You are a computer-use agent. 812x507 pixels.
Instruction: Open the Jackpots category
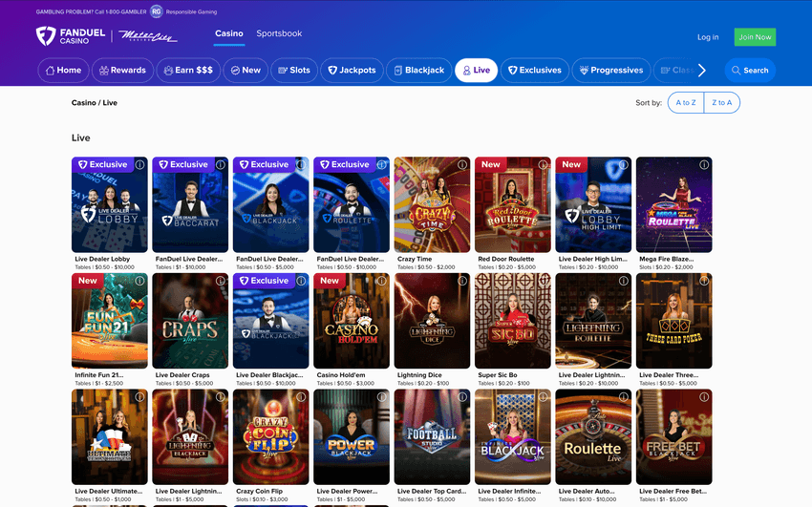pyautogui.click(x=353, y=70)
